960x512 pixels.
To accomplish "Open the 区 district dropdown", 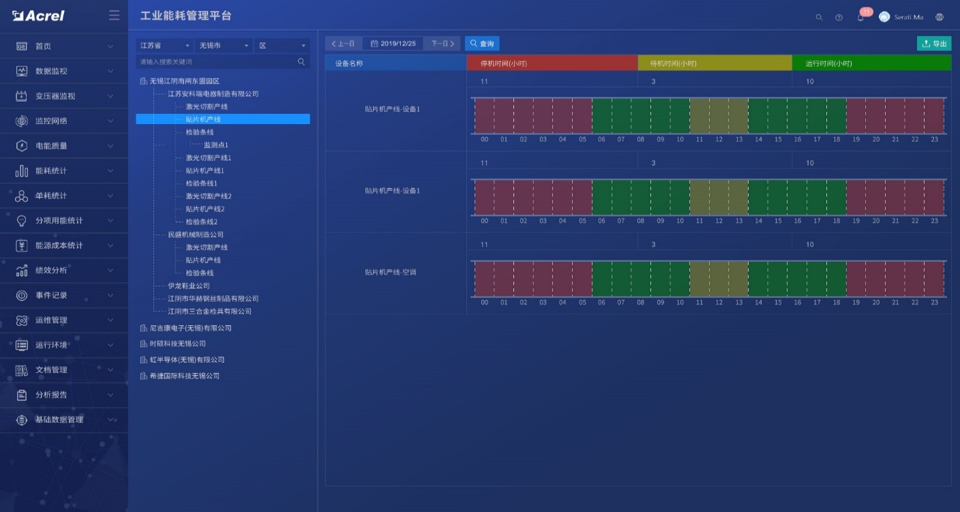I will pyautogui.click(x=282, y=46).
